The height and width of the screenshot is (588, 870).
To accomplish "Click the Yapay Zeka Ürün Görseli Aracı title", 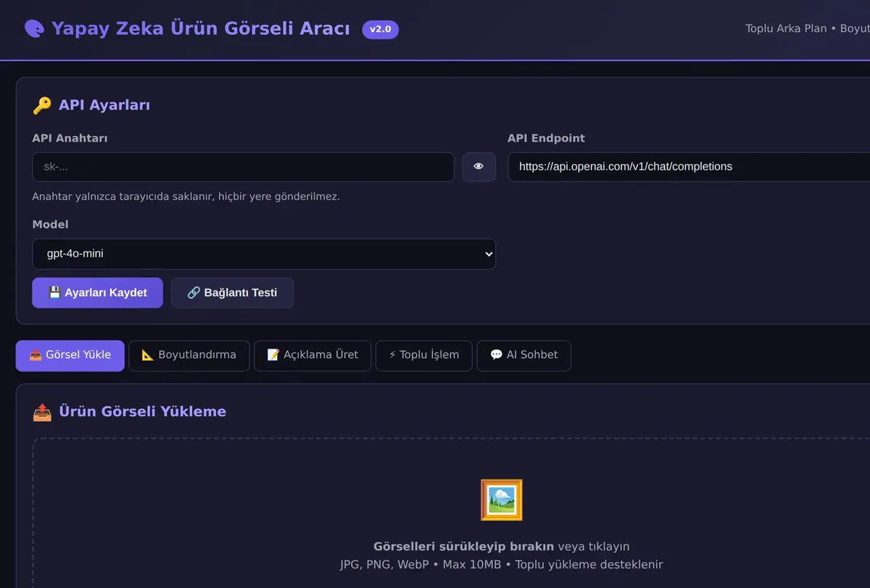I will pos(201,29).
